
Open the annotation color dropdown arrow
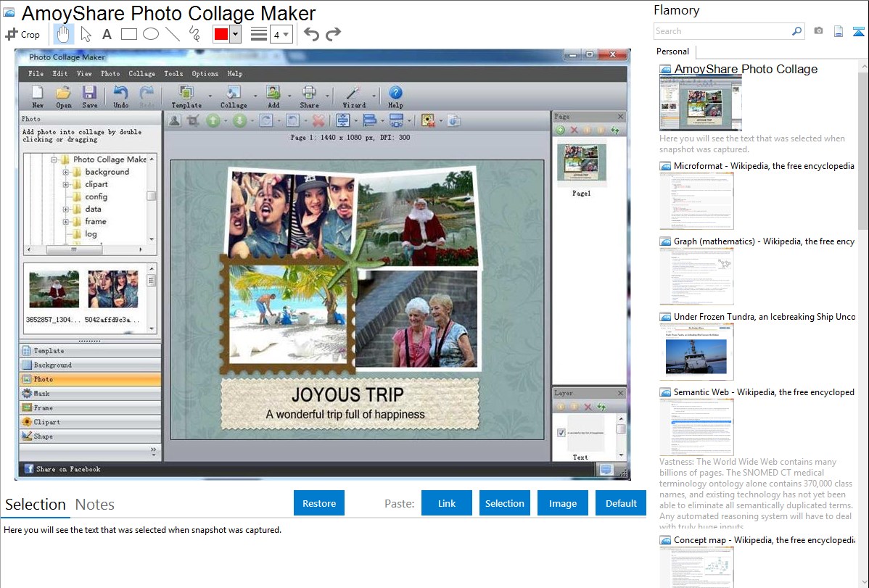coord(236,34)
